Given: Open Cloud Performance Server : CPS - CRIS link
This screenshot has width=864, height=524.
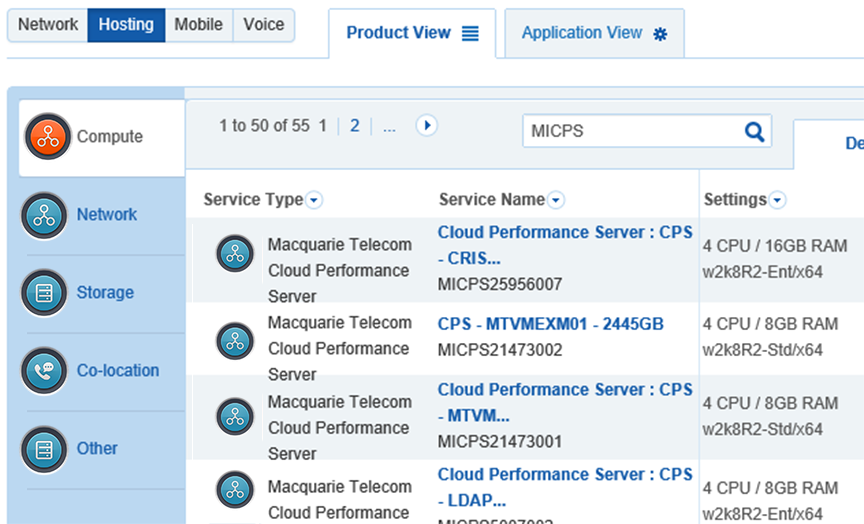Looking at the screenshot, I should [x=565, y=245].
